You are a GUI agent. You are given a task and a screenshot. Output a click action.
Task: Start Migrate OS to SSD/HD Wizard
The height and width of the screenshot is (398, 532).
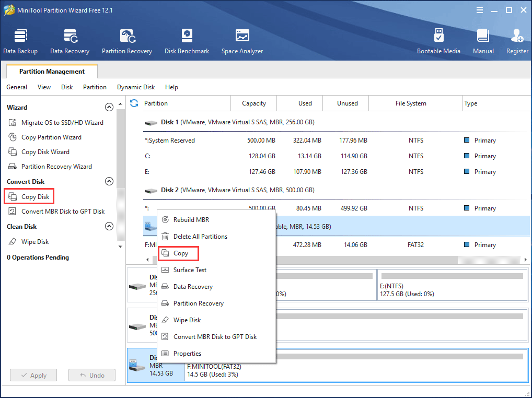point(55,122)
